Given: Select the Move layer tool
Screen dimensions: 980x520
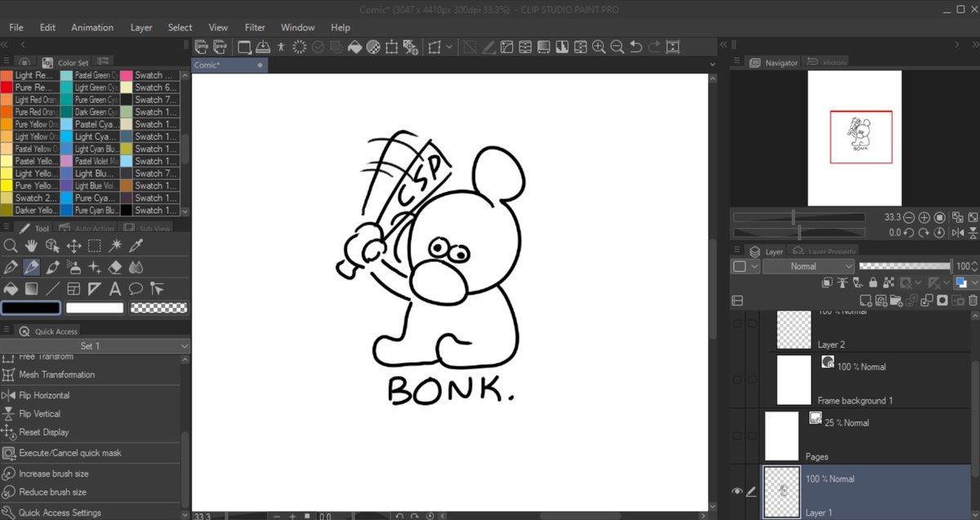Looking at the screenshot, I should pos(73,246).
